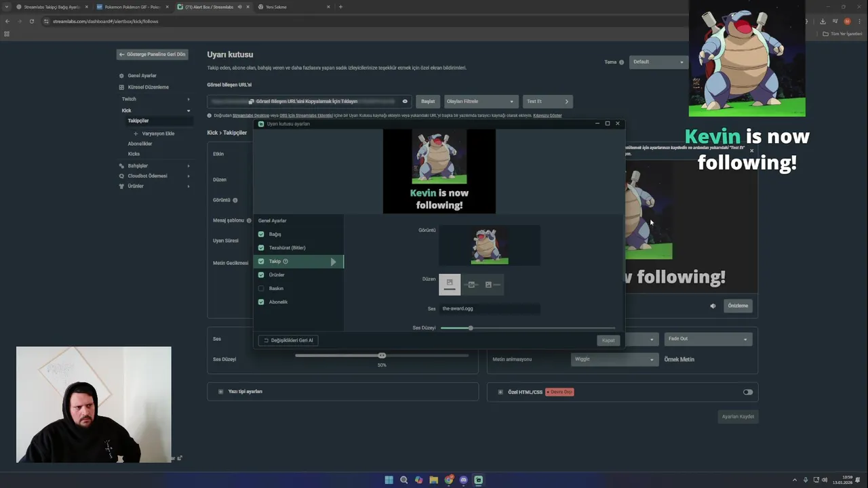The width and height of the screenshot is (868, 488).
Task: Open a new browser tab
Action: (x=340, y=7)
